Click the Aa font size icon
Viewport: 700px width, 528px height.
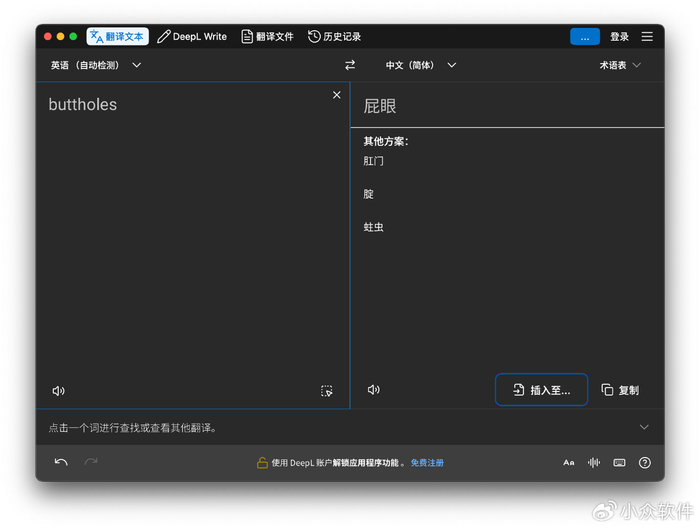coord(568,463)
